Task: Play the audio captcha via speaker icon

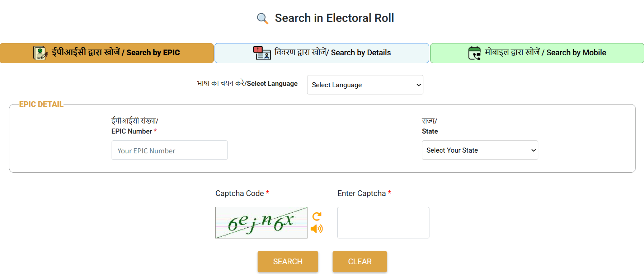Action: click(317, 228)
